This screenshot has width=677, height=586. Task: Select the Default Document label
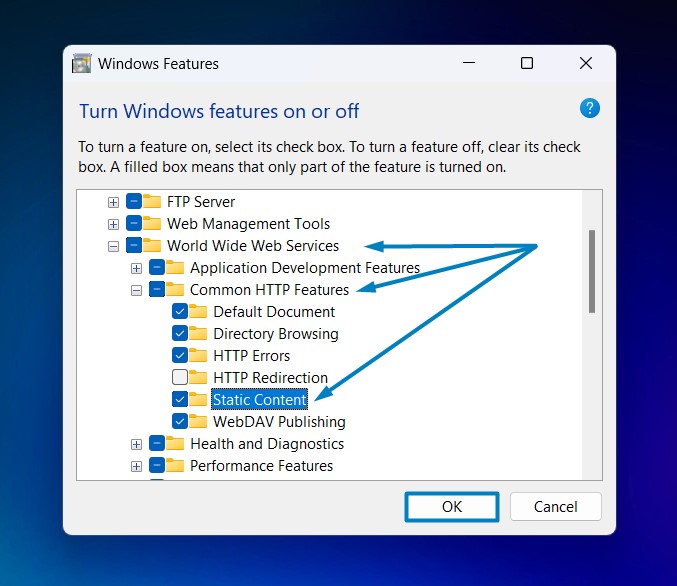click(x=274, y=312)
